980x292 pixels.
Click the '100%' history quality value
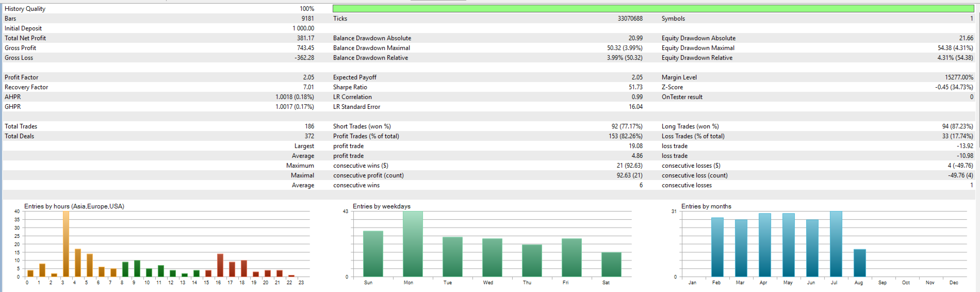[x=307, y=9]
